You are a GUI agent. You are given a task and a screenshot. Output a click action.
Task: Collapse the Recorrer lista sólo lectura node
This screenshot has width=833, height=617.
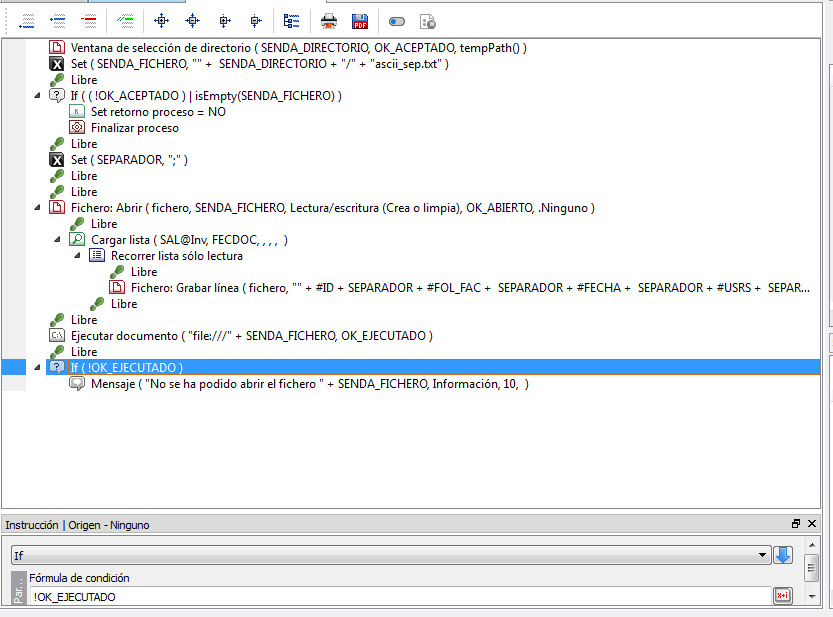point(78,256)
